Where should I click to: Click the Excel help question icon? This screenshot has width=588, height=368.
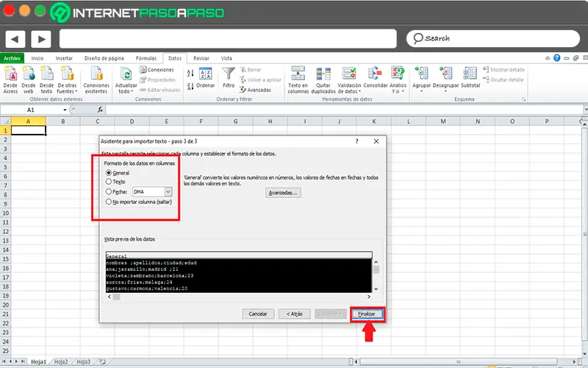pyautogui.click(x=557, y=58)
